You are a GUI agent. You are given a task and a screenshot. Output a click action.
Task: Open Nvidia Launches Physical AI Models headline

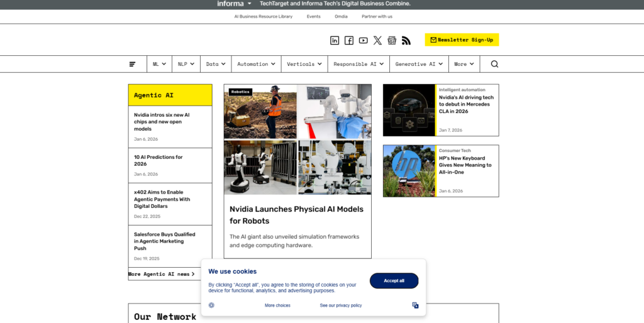point(296,215)
